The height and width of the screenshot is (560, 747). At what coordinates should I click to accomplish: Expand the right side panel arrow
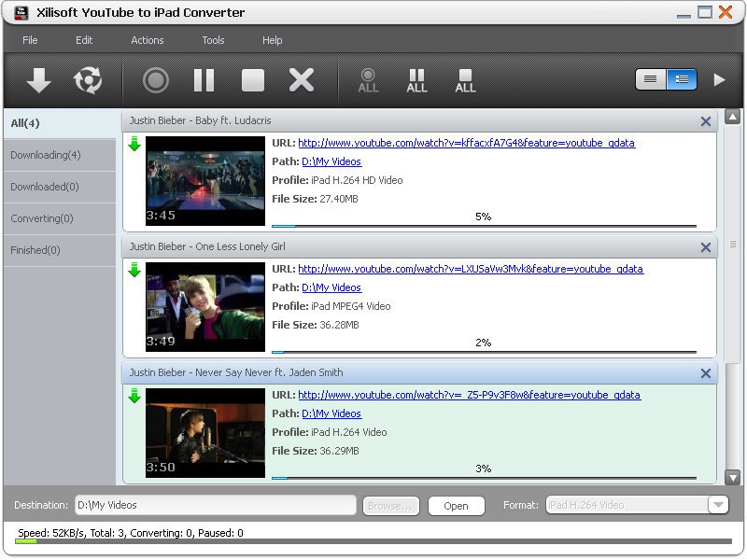719,79
